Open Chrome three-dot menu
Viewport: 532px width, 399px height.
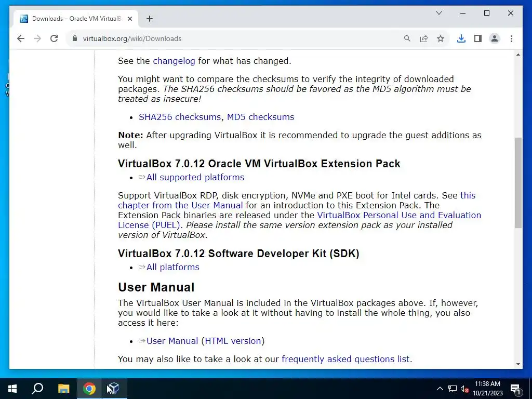point(511,38)
